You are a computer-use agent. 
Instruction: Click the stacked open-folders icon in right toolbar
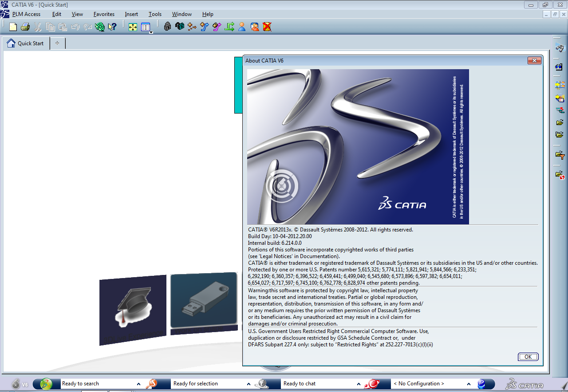tap(560, 135)
